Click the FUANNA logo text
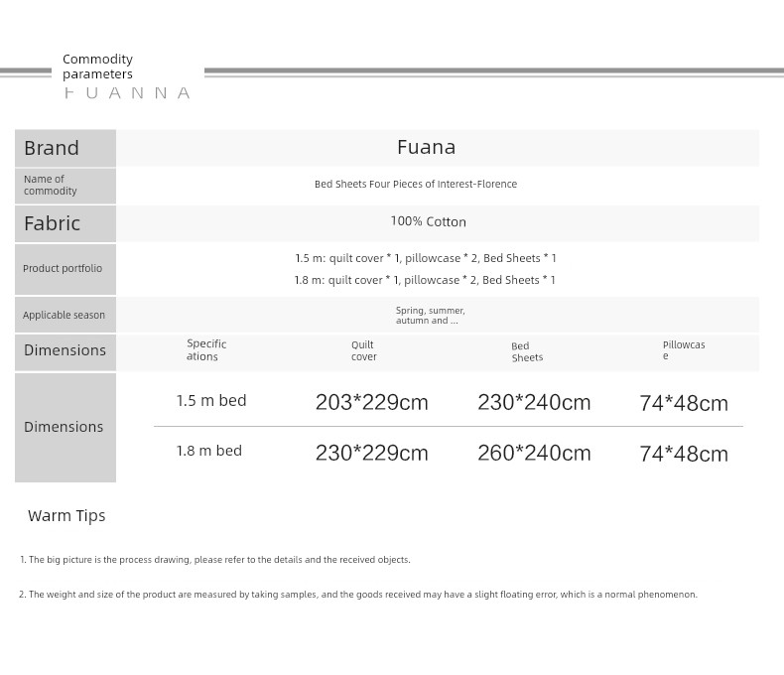This screenshot has width=784, height=675. coord(127,93)
